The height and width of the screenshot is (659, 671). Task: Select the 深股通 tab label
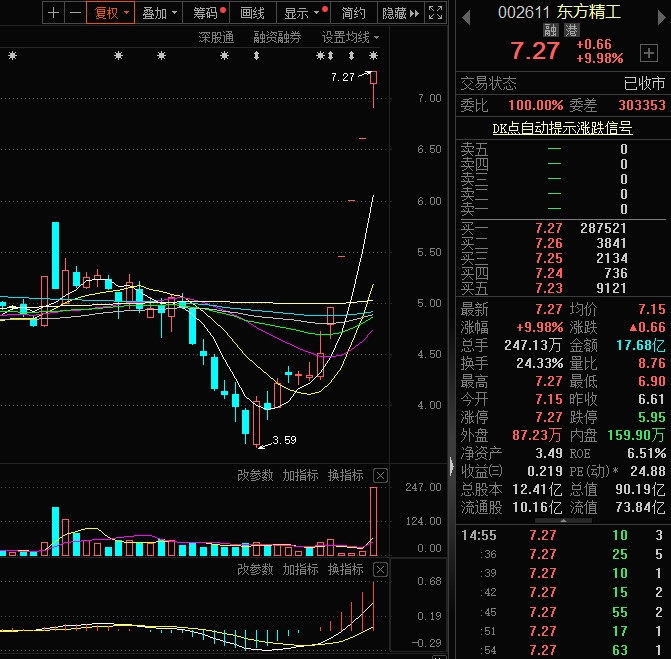pyautogui.click(x=216, y=37)
